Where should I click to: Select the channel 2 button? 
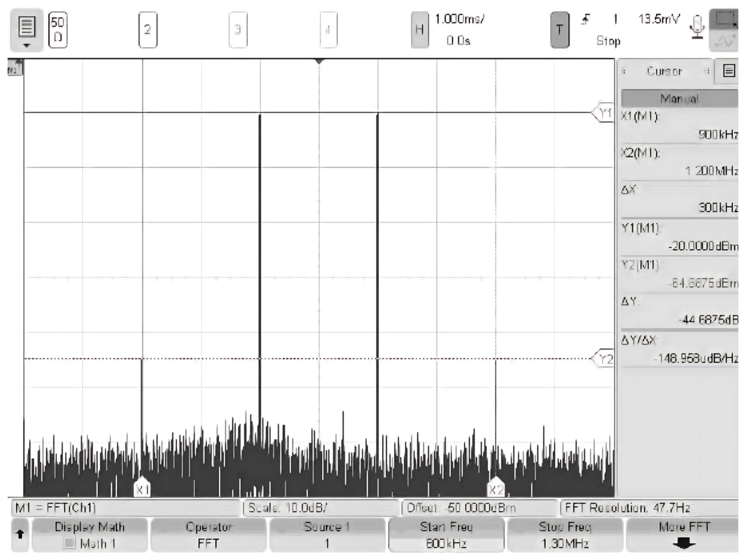coord(148,30)
